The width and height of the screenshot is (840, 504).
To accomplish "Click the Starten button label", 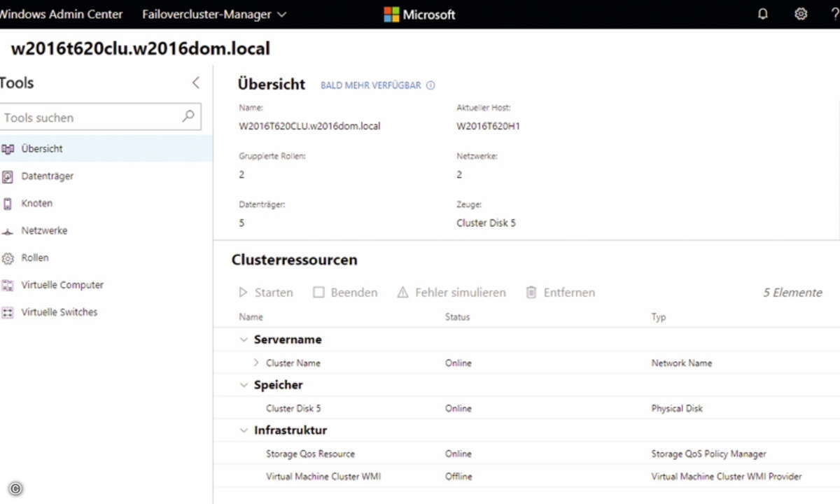I will coord(274,293).
